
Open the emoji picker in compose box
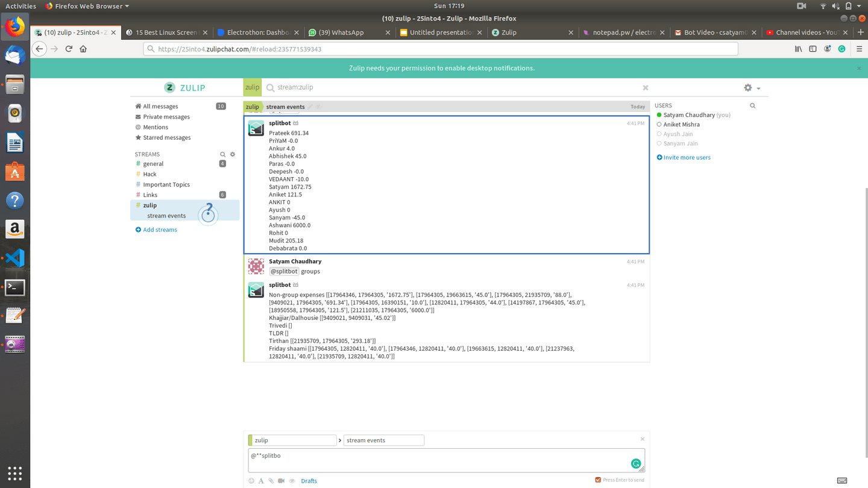[x=251, y=481]
